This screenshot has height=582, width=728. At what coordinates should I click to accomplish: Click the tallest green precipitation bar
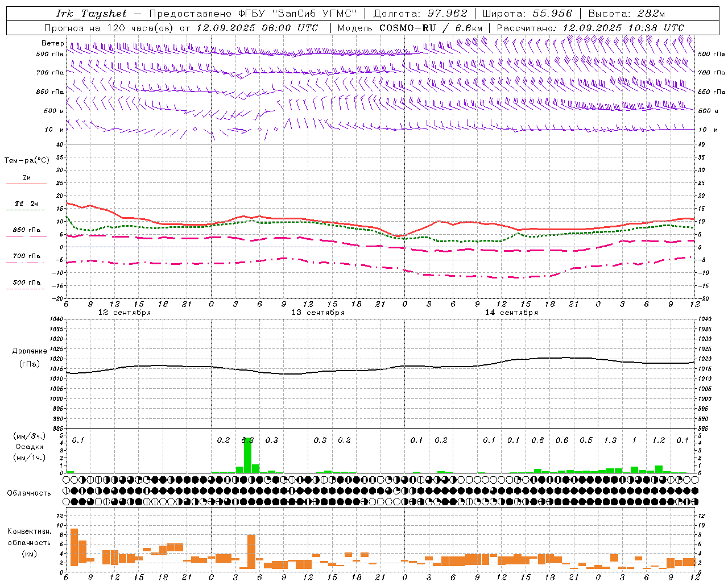click(247, 455)
